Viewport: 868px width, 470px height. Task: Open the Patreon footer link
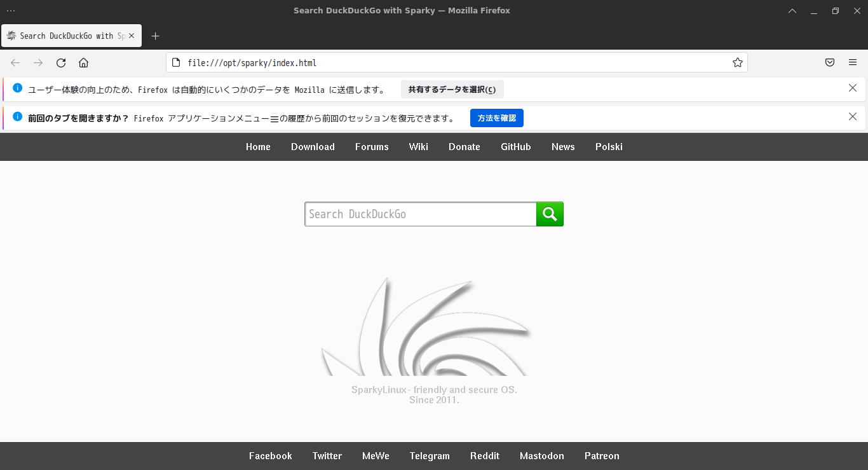(602, 456)
